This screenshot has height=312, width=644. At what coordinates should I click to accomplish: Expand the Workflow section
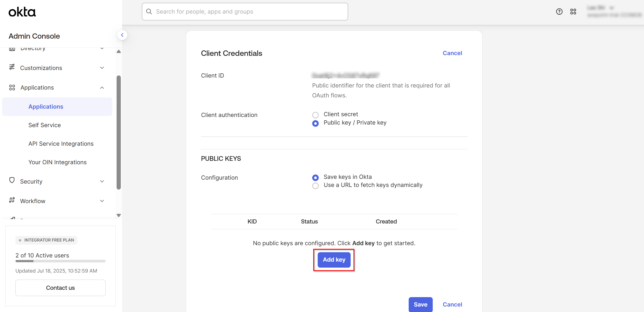(x=102, y=201)
